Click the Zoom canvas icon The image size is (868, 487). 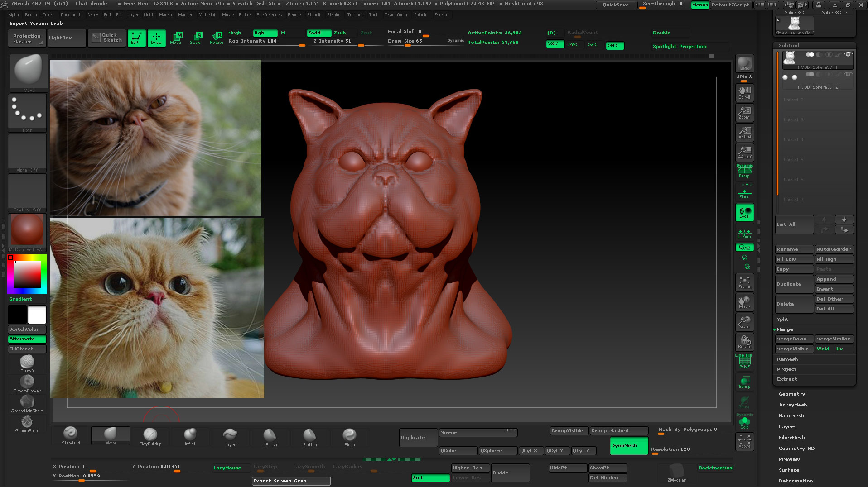click(x=744, y=112)
